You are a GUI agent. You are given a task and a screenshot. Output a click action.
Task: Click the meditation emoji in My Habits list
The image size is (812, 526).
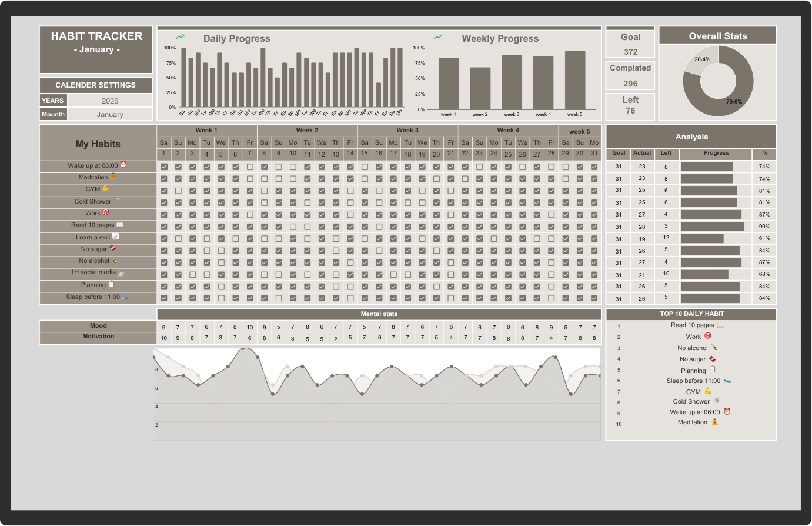(x=113, y=177)
